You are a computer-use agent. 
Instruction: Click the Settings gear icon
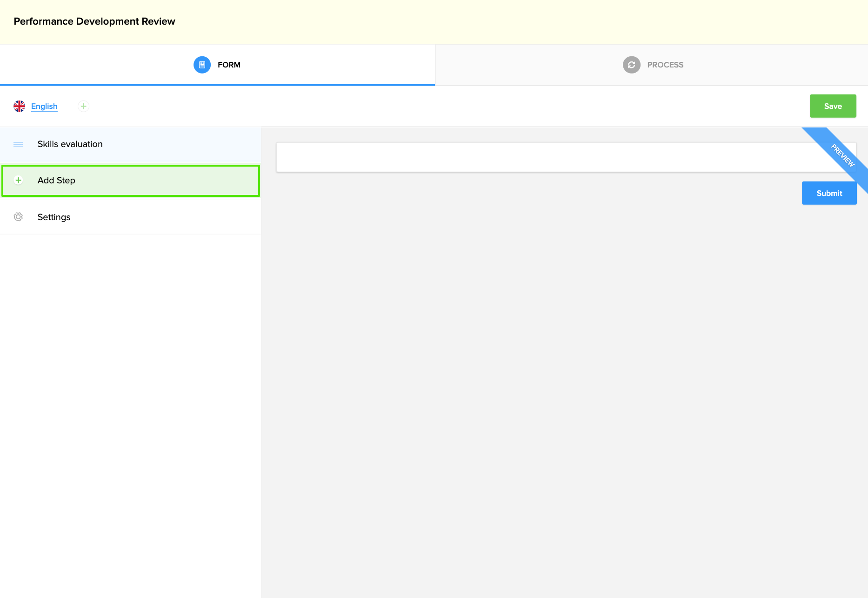[18, 217]
